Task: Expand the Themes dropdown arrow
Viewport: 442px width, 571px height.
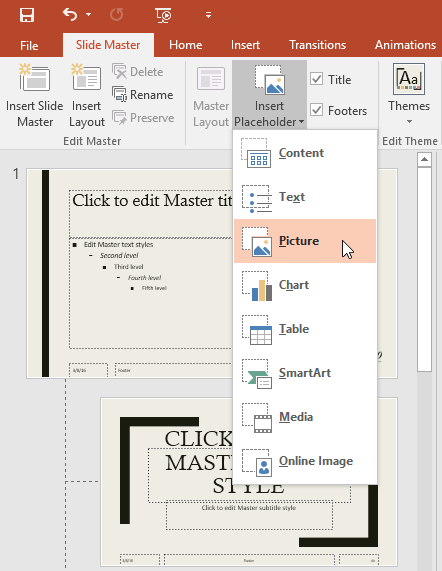Action: point(409,121)
